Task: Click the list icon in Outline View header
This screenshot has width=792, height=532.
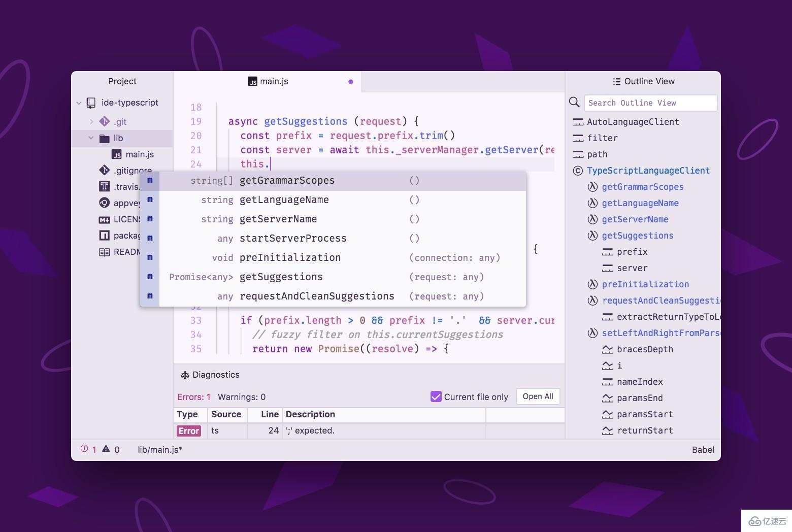Action: click(616, 81)
